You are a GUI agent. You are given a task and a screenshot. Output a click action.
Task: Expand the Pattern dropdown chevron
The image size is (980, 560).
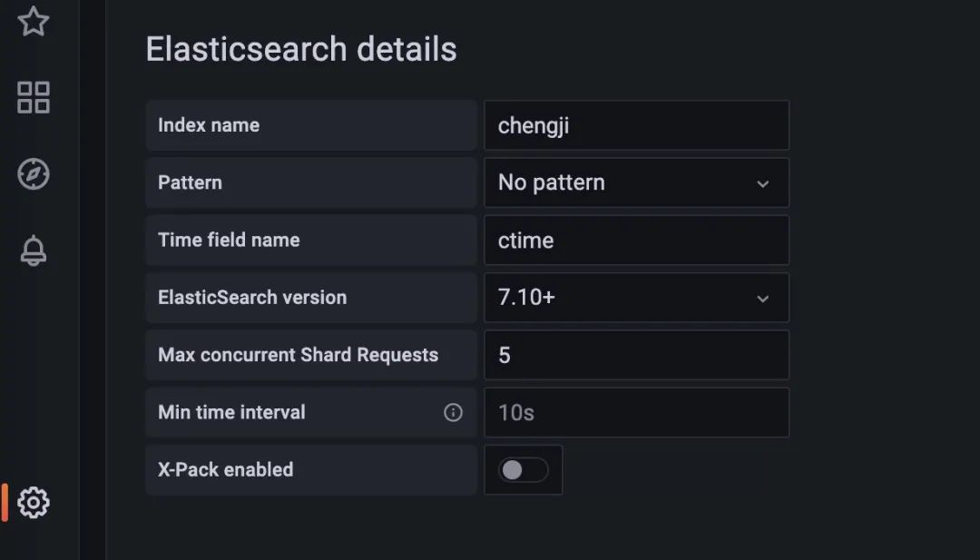(x=762, y=183)
